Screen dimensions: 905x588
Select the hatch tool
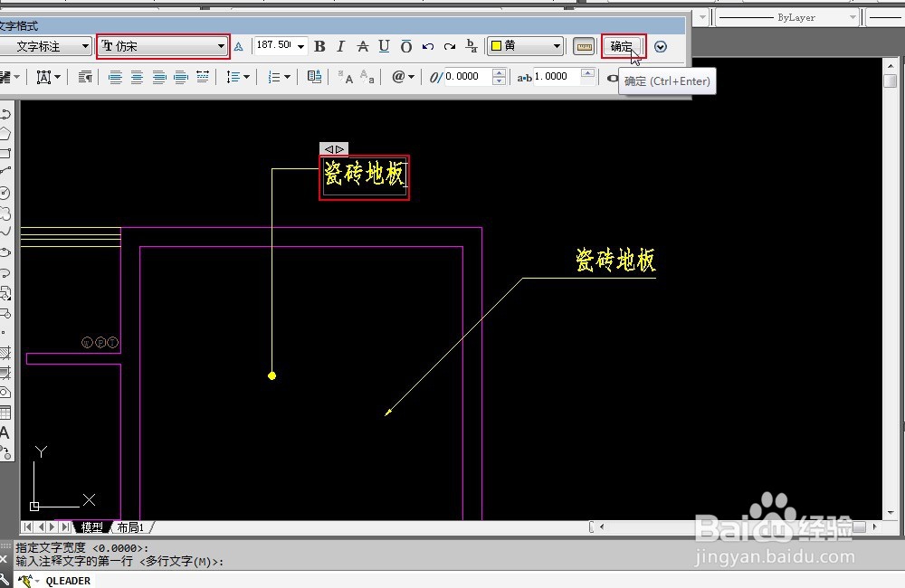pos(5,353)
